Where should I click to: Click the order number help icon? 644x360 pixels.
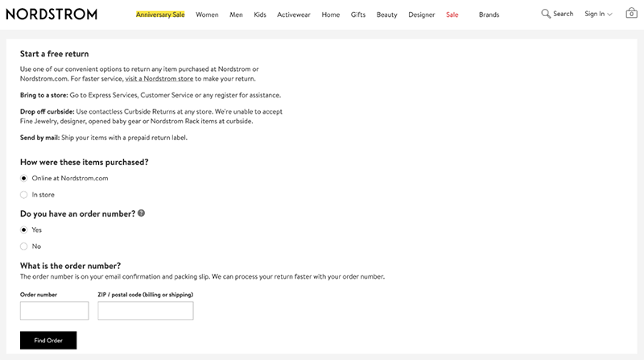coord(142,213)
